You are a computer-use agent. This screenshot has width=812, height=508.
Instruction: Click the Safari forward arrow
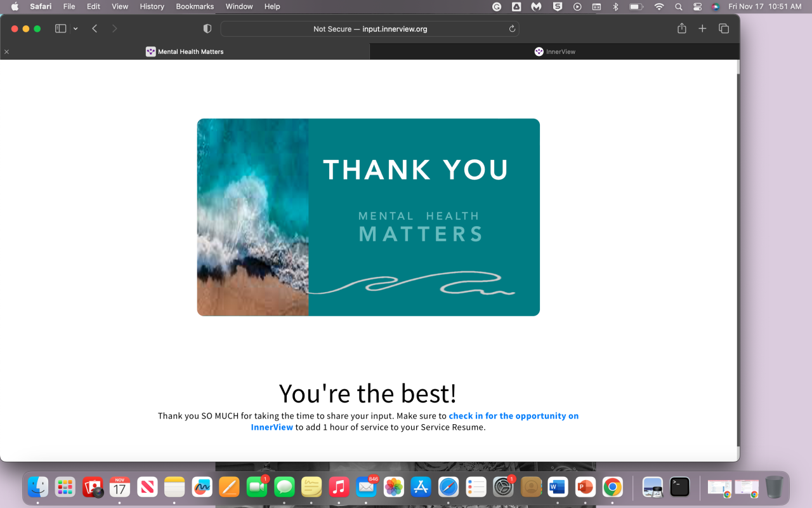(114, 29)
